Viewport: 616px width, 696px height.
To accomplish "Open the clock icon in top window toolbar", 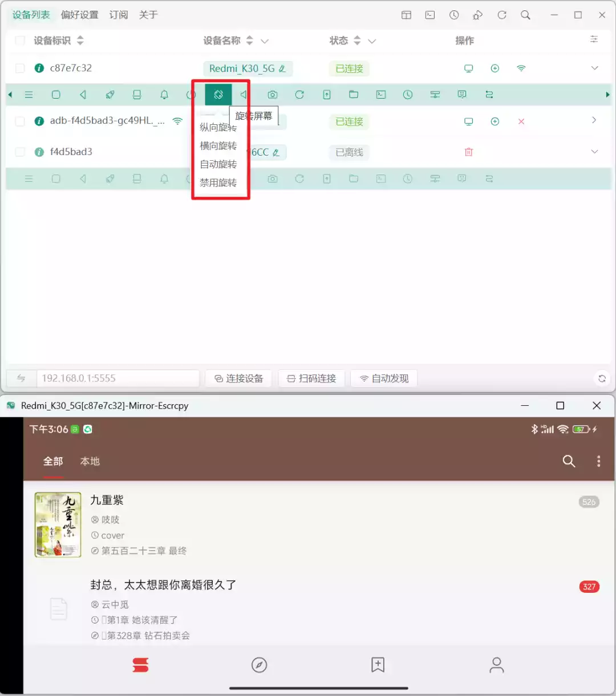I will point(454,15).
